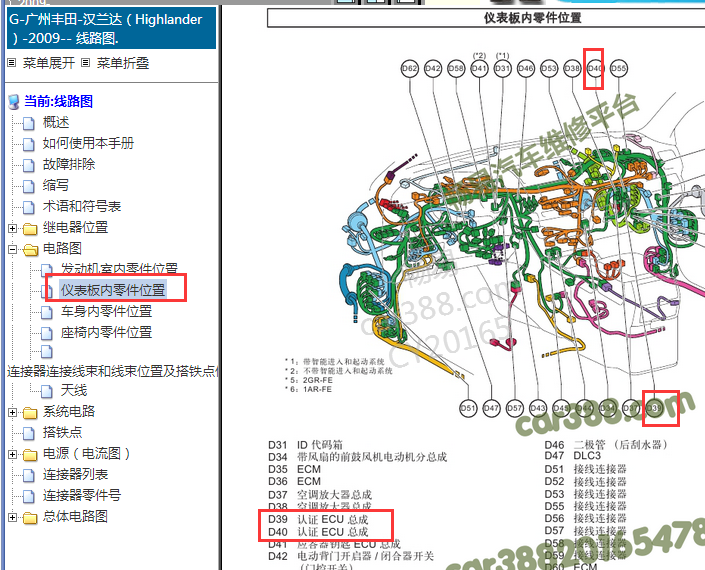705x570 pixels.
Task: Click the D55 connector bubble at the top
Action: (619, 69)
